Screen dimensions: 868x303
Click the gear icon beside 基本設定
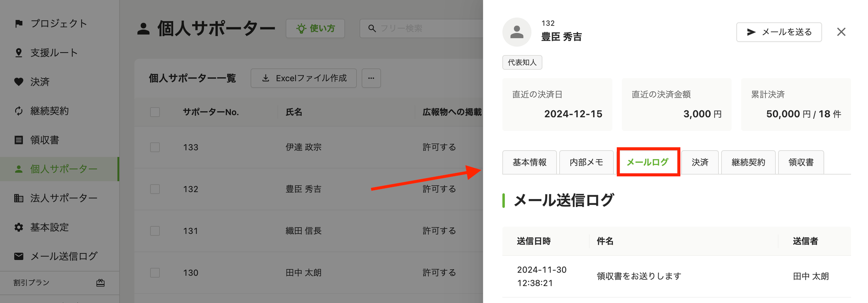click(19, 227)
